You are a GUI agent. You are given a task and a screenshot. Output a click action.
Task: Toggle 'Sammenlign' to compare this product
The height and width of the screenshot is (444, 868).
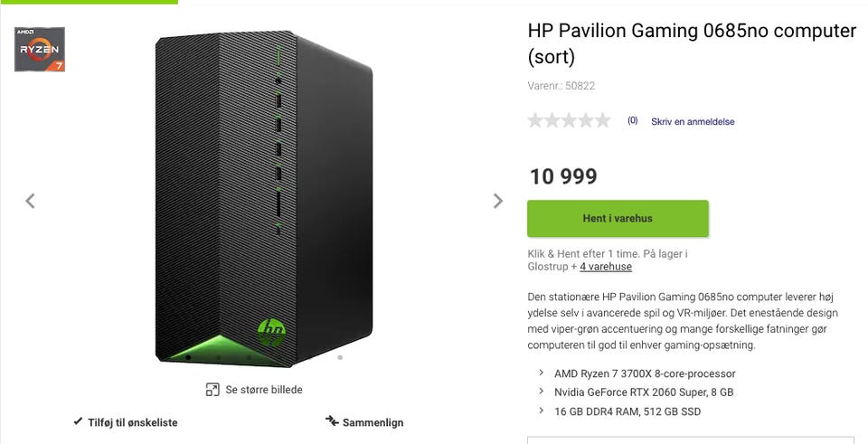click(373, 422)
